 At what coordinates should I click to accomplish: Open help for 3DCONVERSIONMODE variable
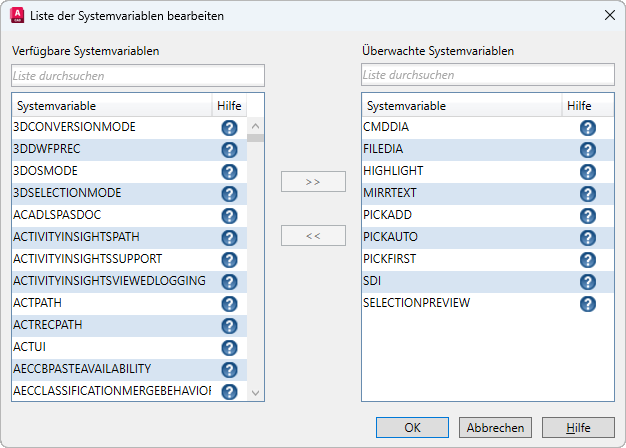pyautogui.click(x=229, y=128)
